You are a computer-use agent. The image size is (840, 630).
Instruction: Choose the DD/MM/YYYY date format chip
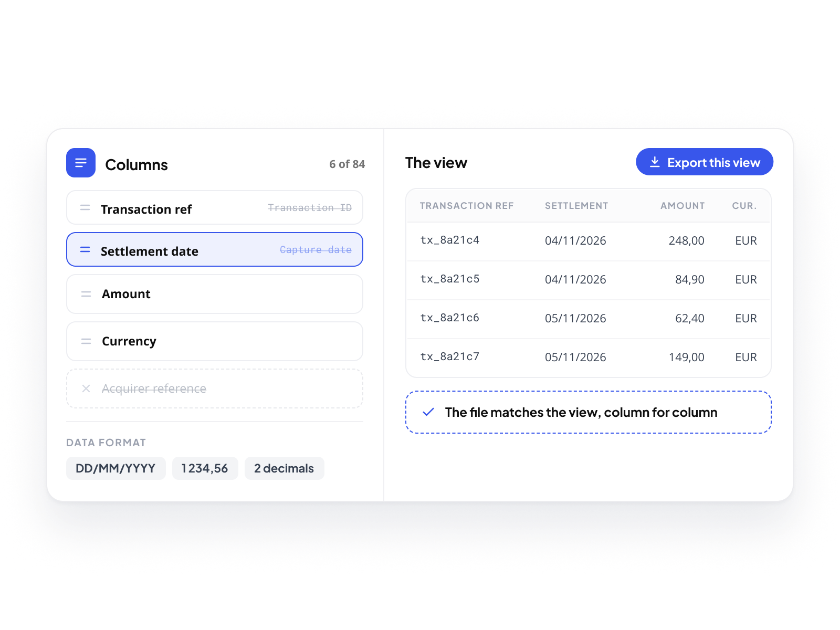116,468
